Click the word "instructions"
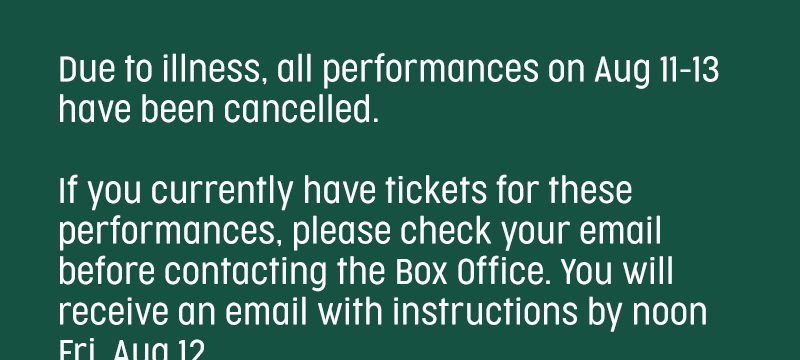 485,312
